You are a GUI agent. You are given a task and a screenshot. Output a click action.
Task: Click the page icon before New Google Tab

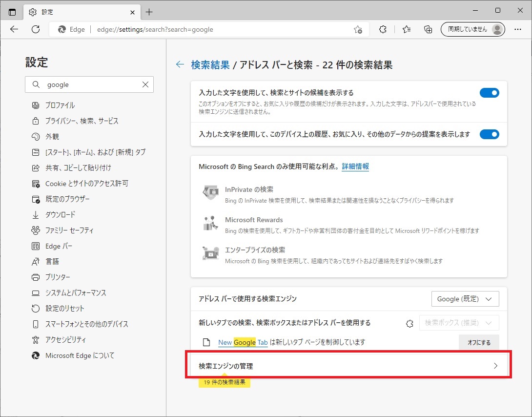point(206,342)
